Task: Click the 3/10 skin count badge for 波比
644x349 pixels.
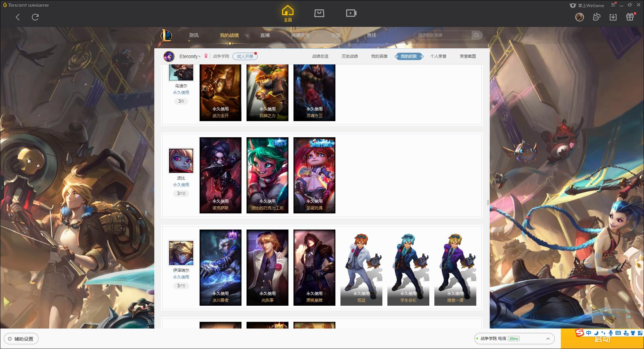Action: pyautogui.click(x=181, y=194)
